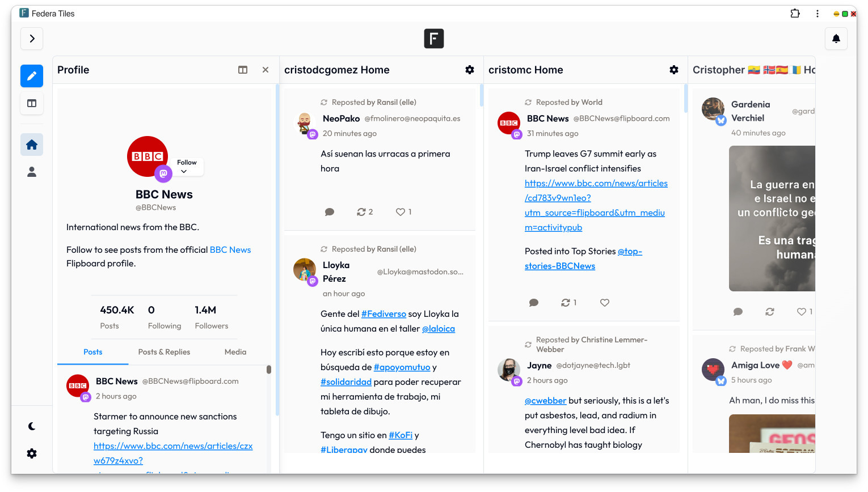Open the Starmer sanctions BBC article link
868x492 pixels.
pos(173,453)
